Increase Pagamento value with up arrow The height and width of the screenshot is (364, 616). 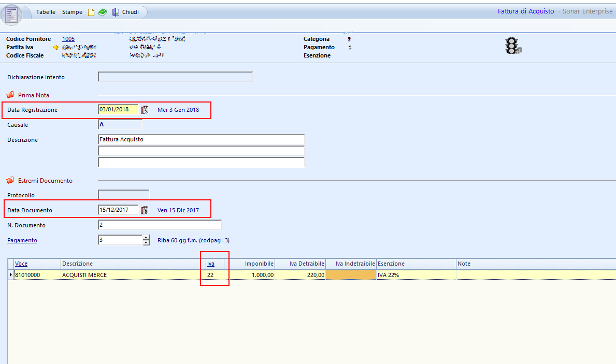[146, 238]
